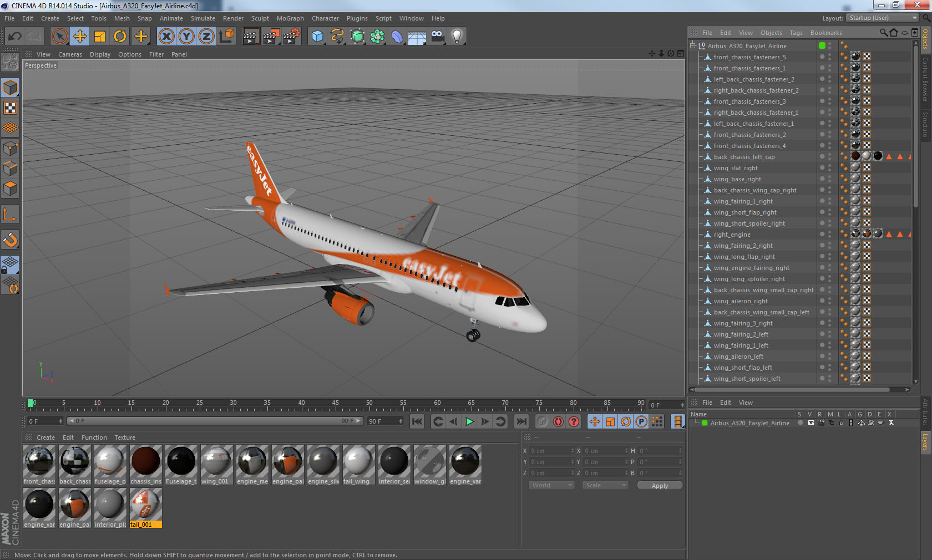
Task: Go to start of animation
Action: pyautogui.click(x=417, y=422)
